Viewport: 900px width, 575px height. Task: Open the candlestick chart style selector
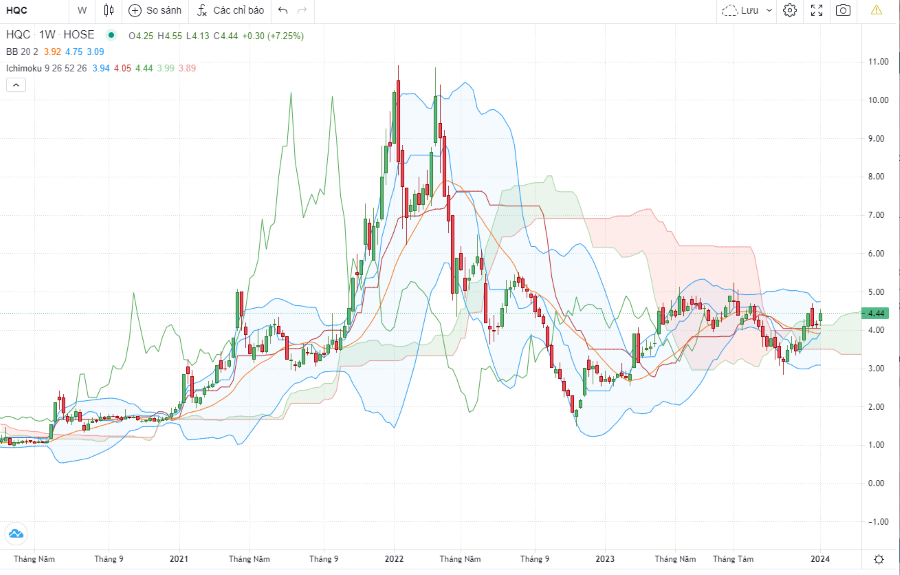point(108,10)
